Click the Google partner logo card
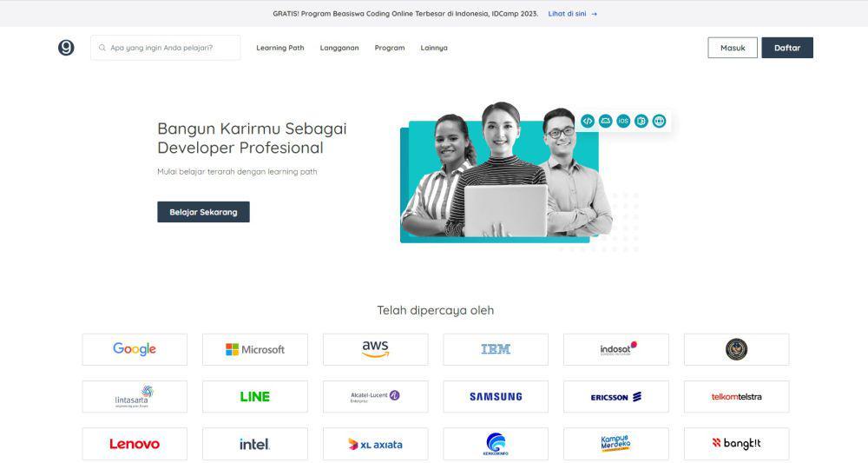The image size is (868, 463). click(135, 349)
